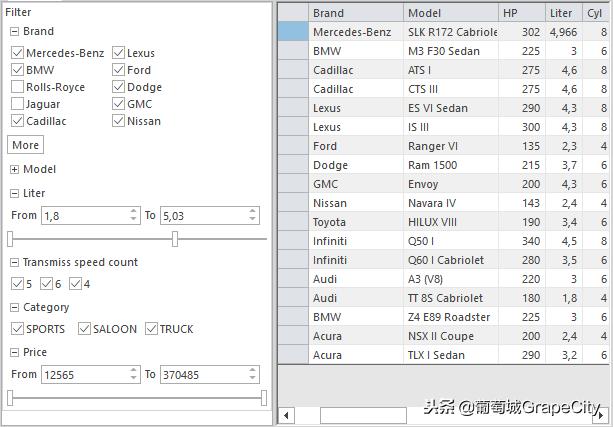613x427 pixels.
Task: Click the cell "CTS III"
Action: tap(451, 89)
